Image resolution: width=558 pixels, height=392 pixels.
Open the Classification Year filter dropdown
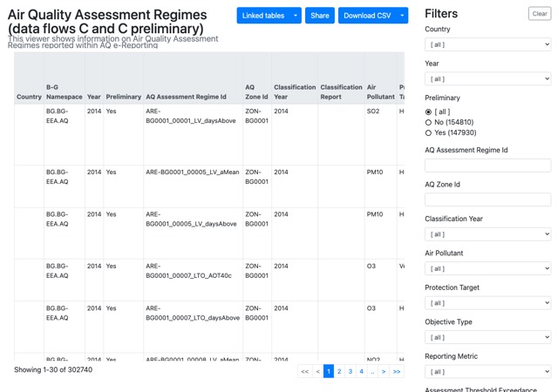(488, 234)
